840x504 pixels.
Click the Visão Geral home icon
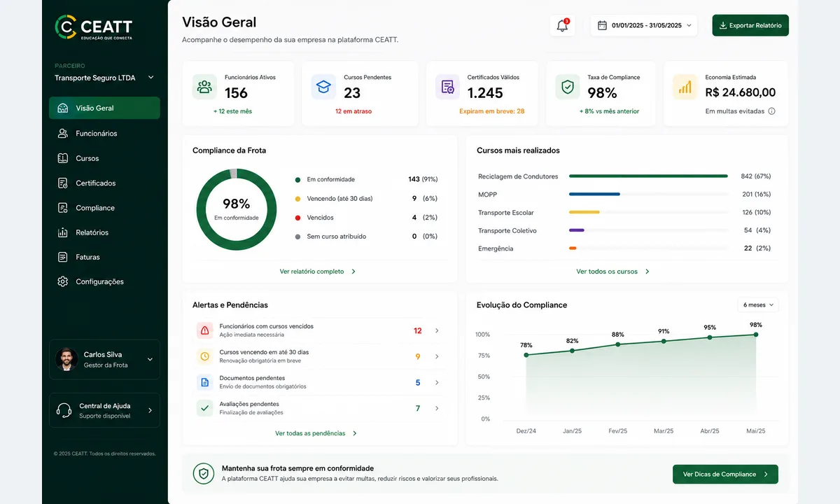[63, 108]
